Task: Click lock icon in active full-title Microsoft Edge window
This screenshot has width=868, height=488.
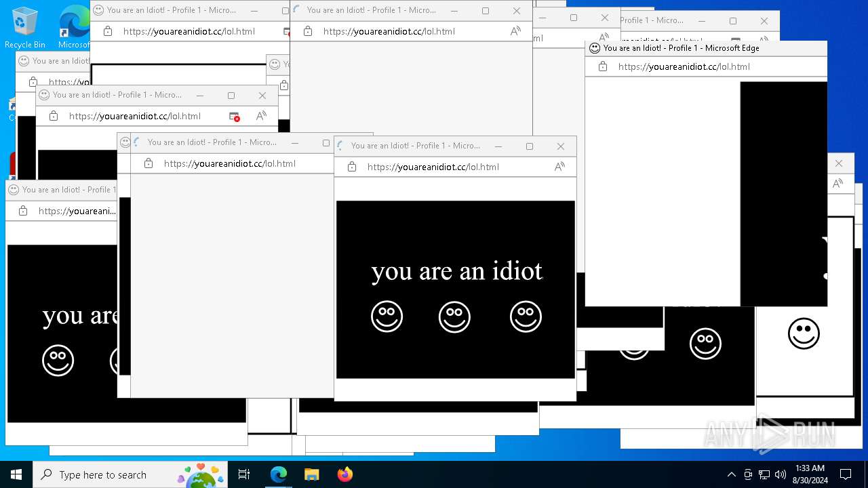Action: click(x=602, y=66)
